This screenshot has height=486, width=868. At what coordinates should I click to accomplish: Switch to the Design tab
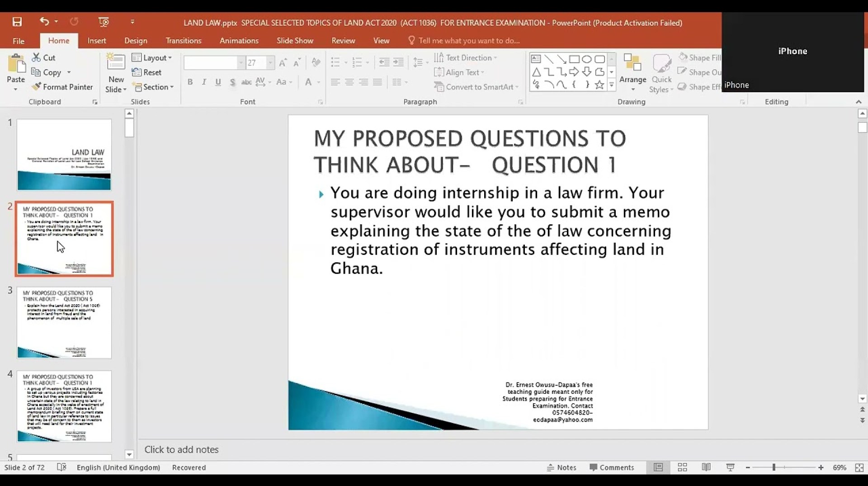click(x=136, y=41)
